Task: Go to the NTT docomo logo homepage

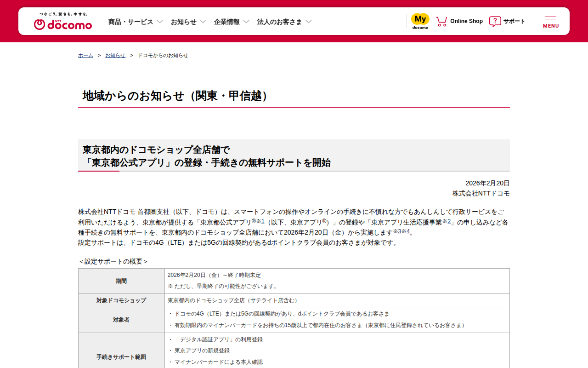Action: click(x=63, y=21)
